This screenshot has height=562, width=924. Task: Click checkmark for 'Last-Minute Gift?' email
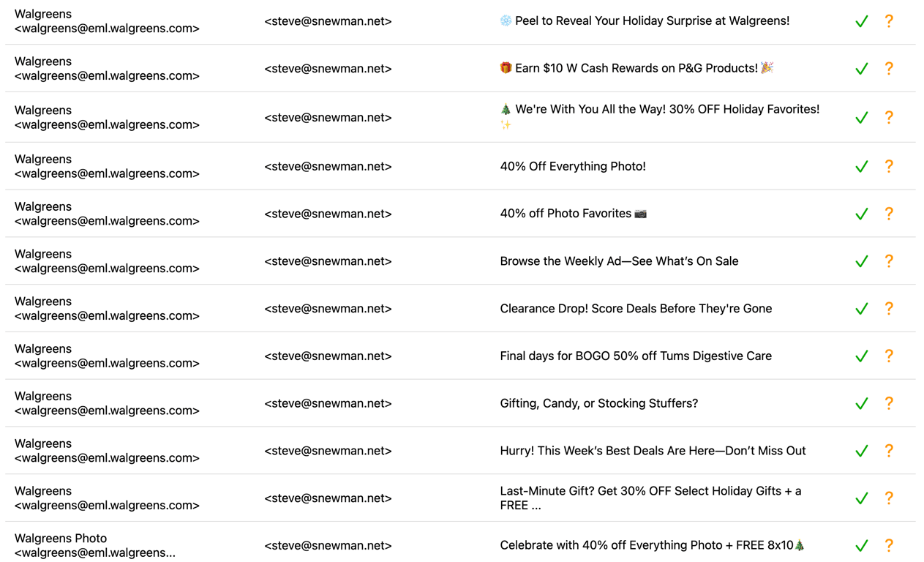(x=862, y=499)
